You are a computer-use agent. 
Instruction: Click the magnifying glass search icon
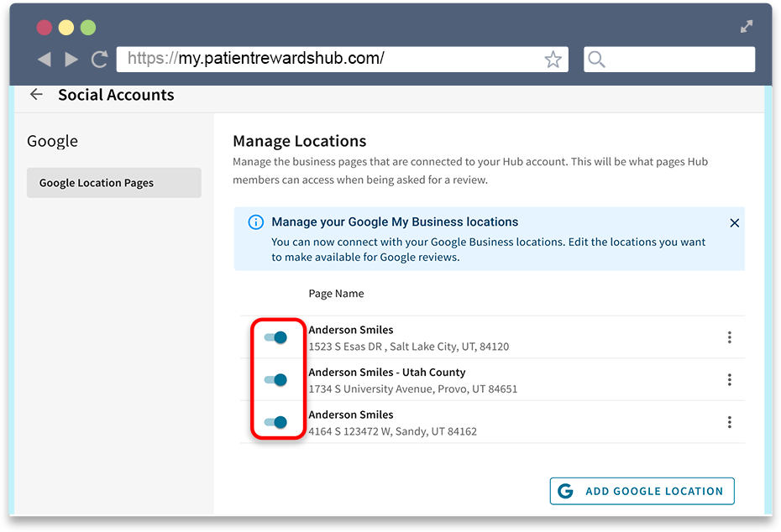point(596,60)
